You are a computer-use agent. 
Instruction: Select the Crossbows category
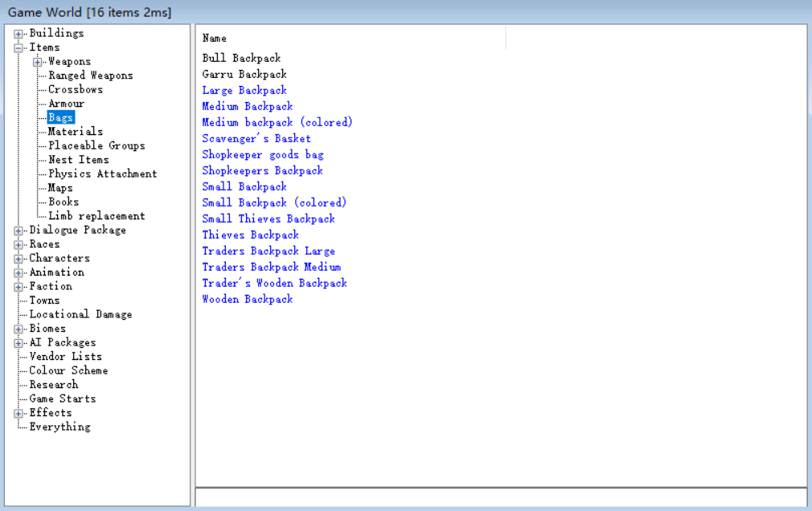76,89
